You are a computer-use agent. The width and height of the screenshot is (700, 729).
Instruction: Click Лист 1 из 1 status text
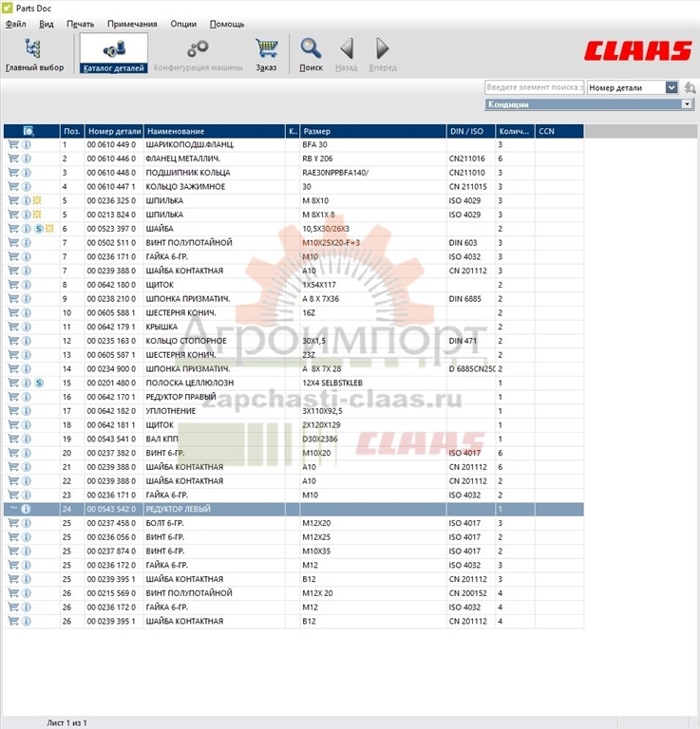pyautogui.click(x=66, y=722)
